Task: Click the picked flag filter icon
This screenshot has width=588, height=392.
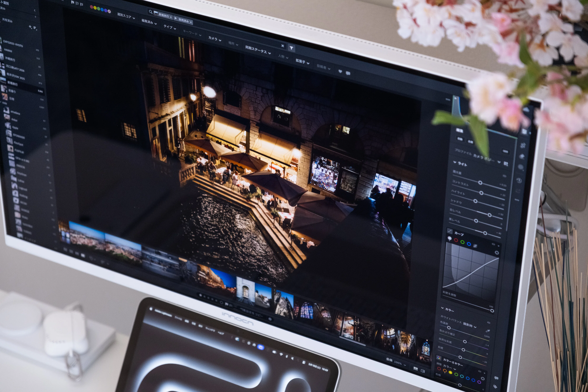Action: point(72,2)
